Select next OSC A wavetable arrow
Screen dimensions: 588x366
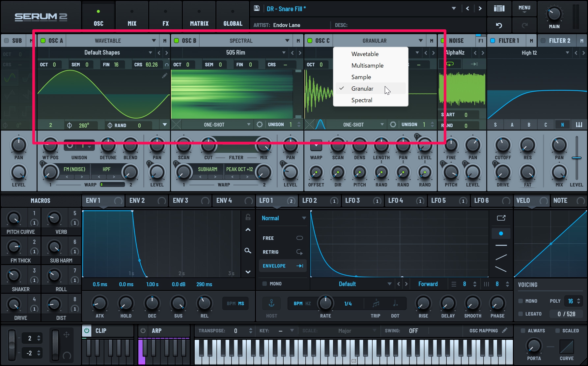coord(167,53)
